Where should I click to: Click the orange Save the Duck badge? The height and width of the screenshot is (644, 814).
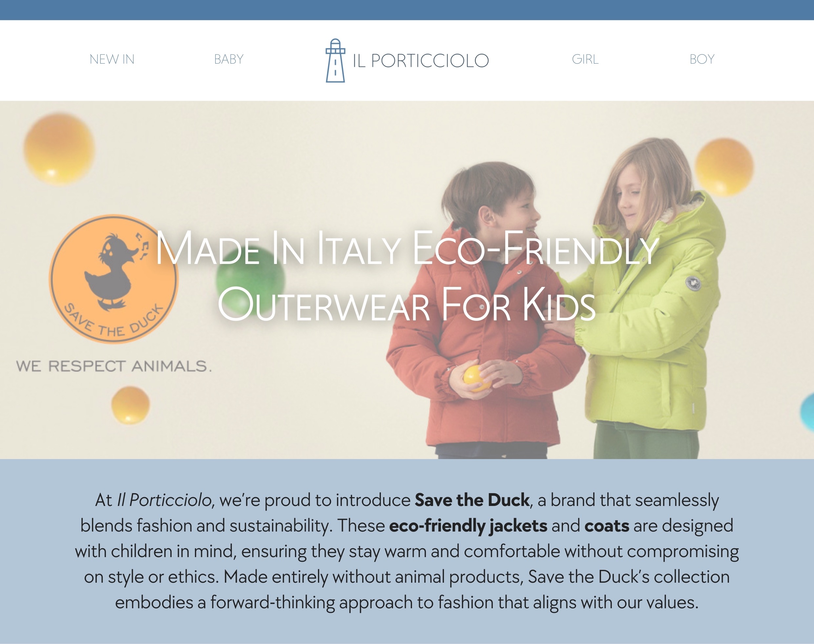tap(114, 279)
